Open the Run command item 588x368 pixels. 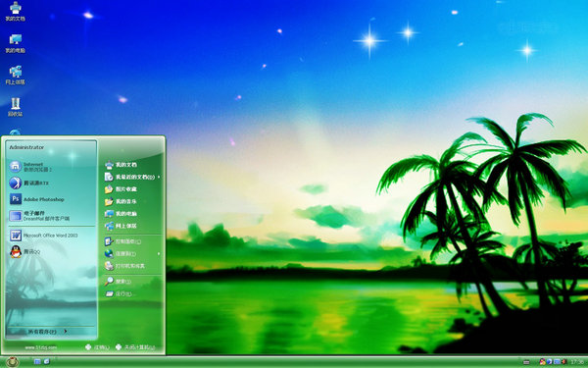pyautogui.click(x=132, y=293)
